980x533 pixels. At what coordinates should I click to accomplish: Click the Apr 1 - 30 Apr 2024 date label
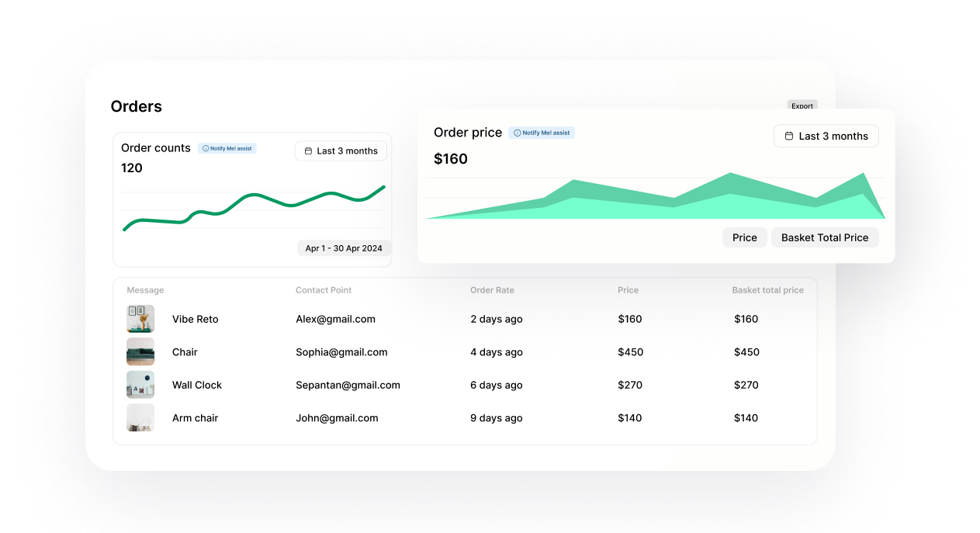click(344, 248)
